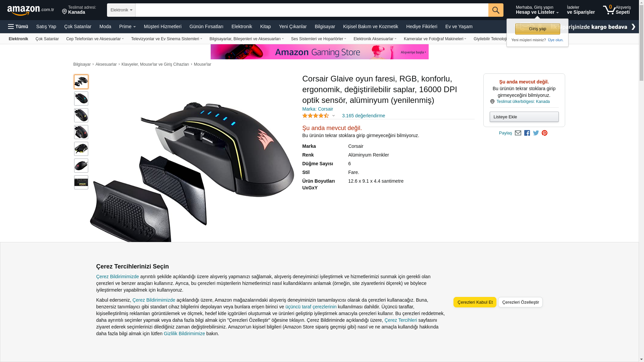Image resolution: width=644 pixels, height=362 pixels.
Task: Click the search magnifier button
Action: point(496,10)
